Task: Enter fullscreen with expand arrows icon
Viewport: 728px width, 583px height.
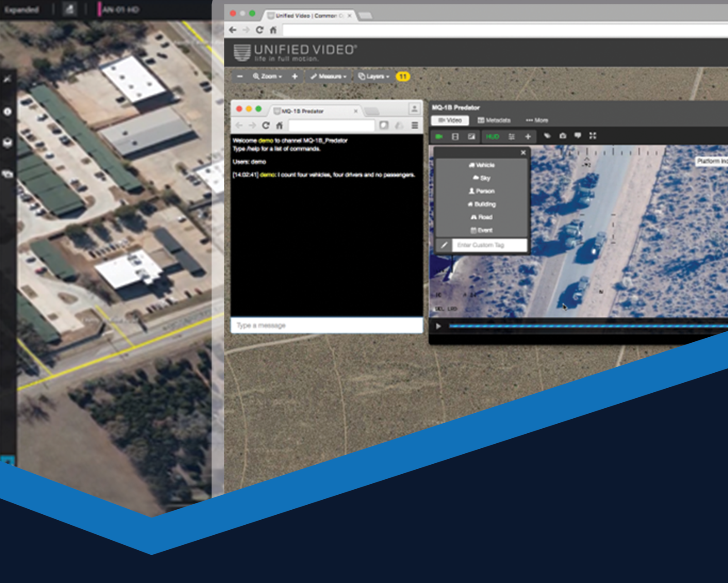Action: tap(592, 136)
